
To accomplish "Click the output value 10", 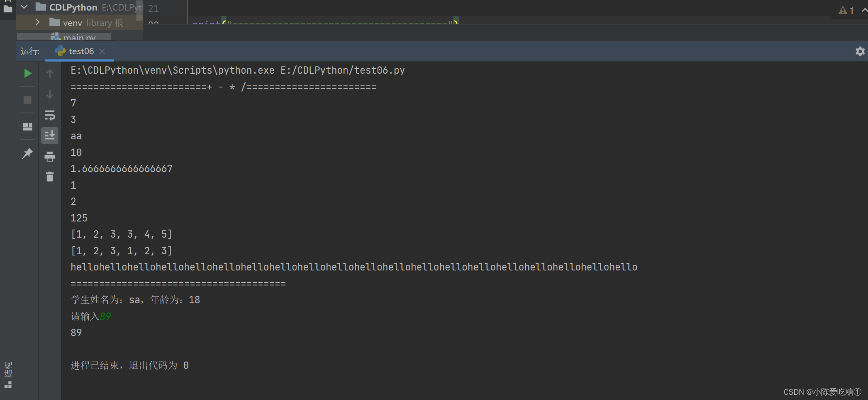I will pos(76,153).
